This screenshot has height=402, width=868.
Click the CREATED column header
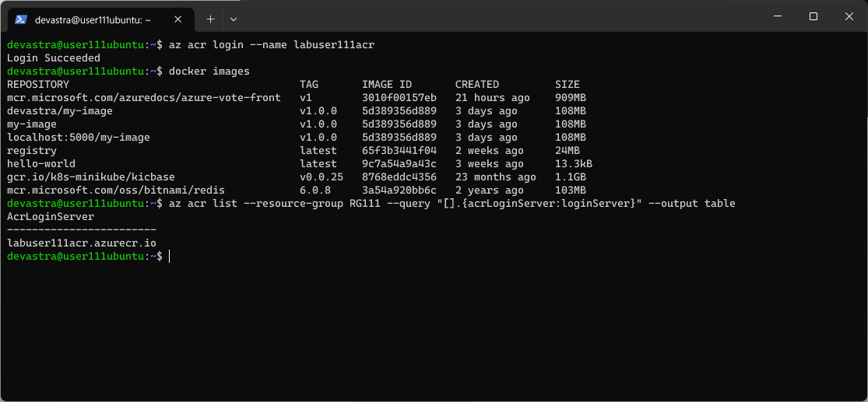click(x=477, y=85)
